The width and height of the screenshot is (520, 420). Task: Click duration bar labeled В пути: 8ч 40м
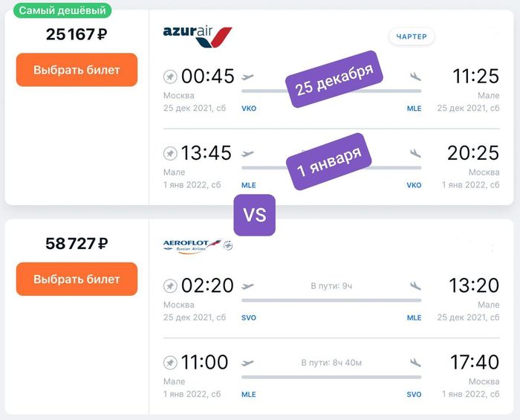(x=331, y=376)
